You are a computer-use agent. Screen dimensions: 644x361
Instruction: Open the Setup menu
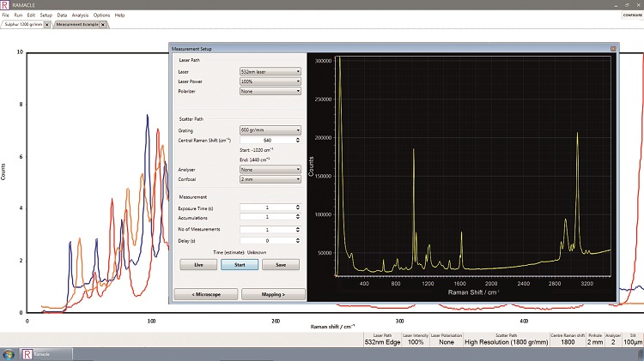[x=46, y=15]
